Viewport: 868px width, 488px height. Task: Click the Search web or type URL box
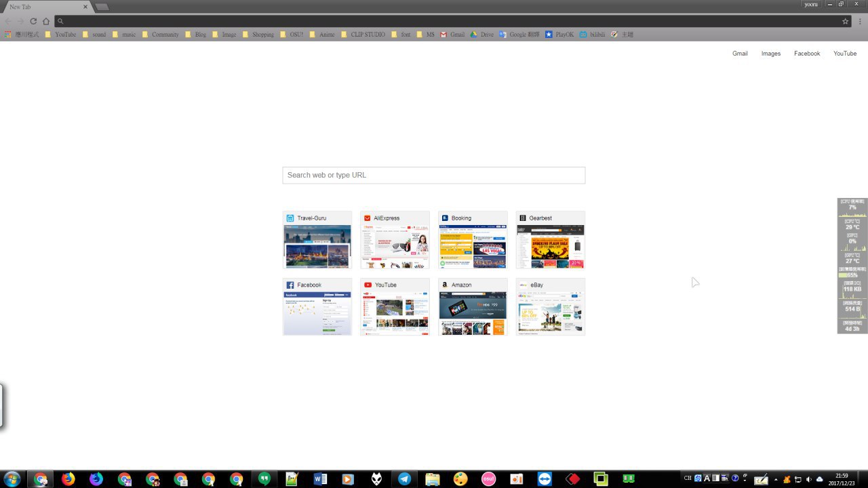tap(433, 175)
